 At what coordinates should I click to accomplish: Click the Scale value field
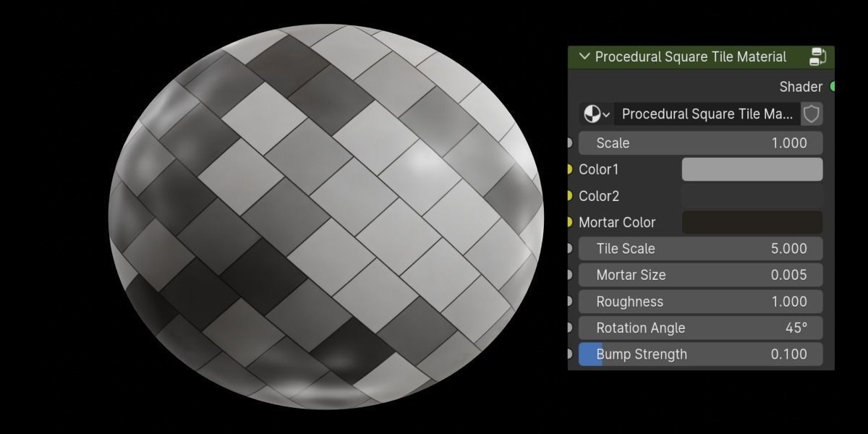[701, 143]
